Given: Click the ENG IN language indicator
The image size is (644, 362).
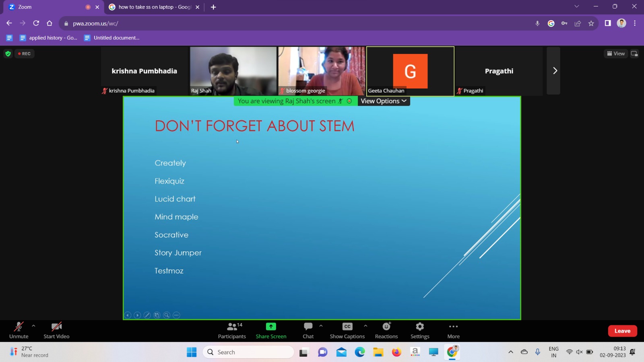Looking at the screenshot, I should (x=553, y=352).
